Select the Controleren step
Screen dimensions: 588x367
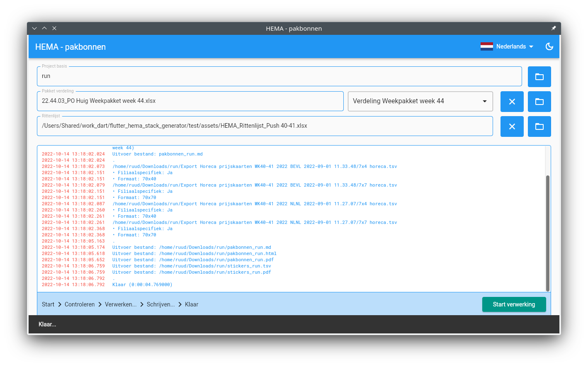80,304
